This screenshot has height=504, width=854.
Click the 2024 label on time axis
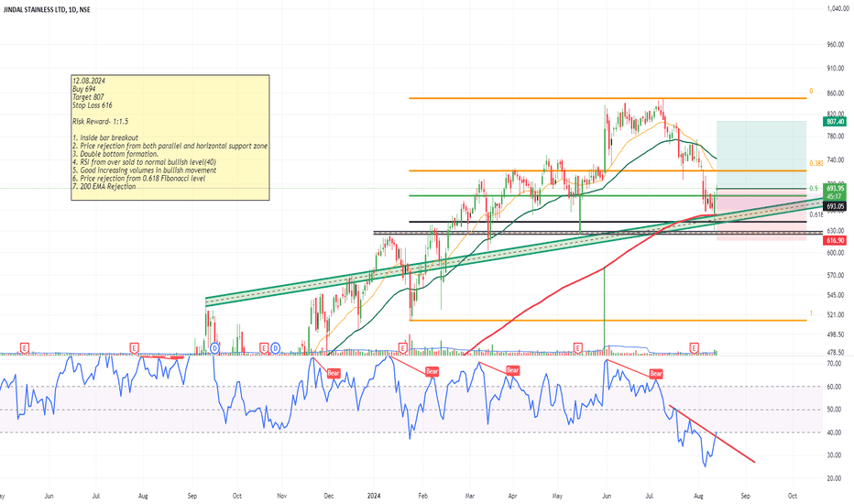(374, 496)
